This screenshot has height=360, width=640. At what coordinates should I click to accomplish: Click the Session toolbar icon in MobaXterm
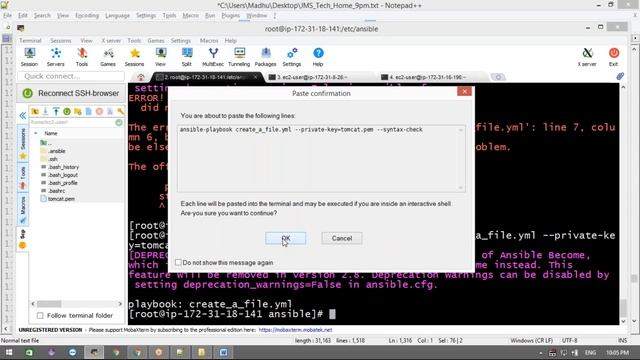[29, 57]
